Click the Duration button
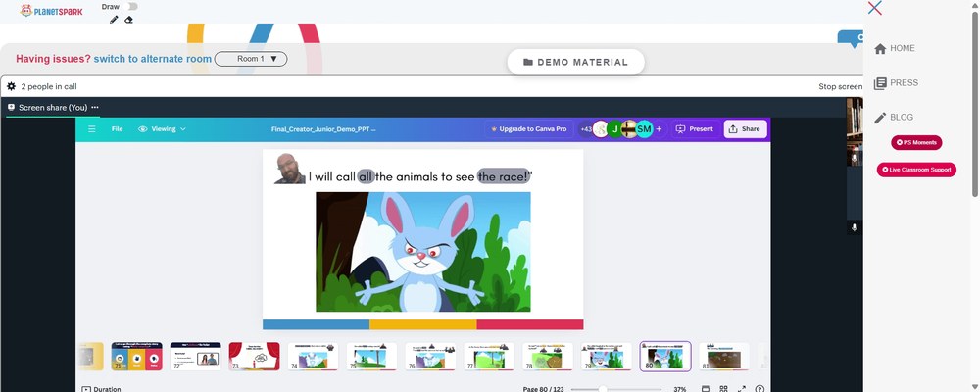Image resolution: width=980 pixels, height=392 pixels. [102, 388]
